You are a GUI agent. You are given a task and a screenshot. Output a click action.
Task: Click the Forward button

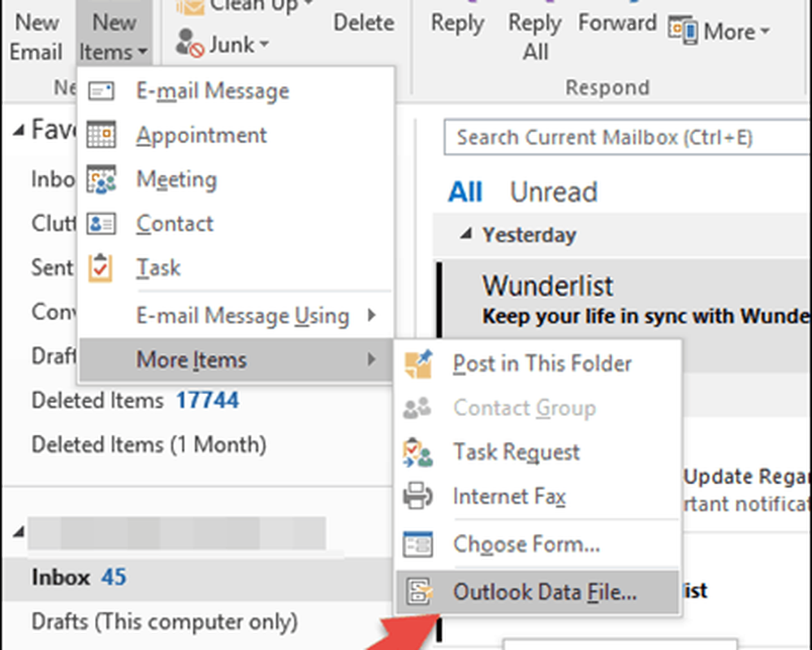click(618, 24)
